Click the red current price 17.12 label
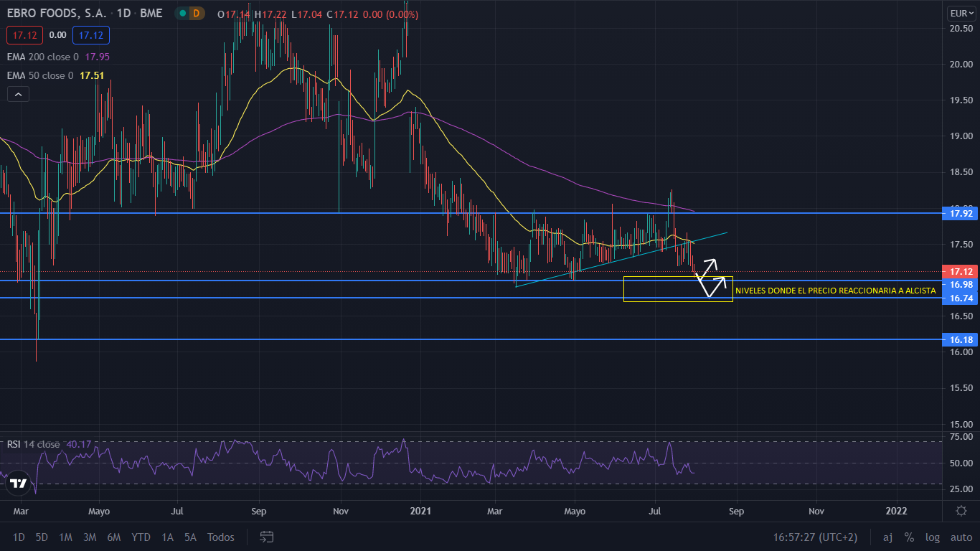Image resolution: width=980 pixels, height=551 pixels. pos(961,271)
